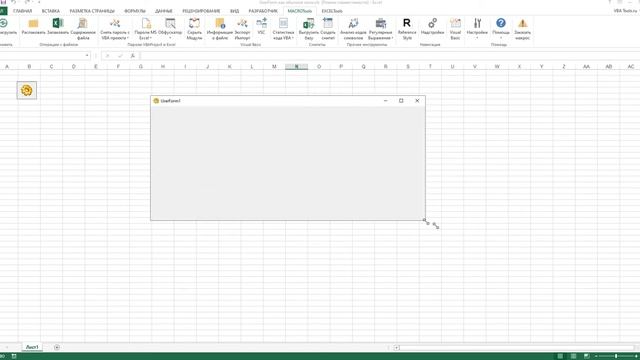Screen dimensions: 640x360
Task: Click the gear button on the worksheet
Action: [x=27, y=90]
